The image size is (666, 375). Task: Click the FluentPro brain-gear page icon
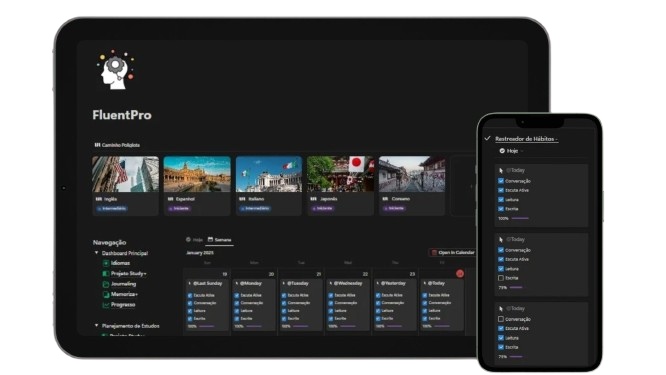tap(116, 70)
